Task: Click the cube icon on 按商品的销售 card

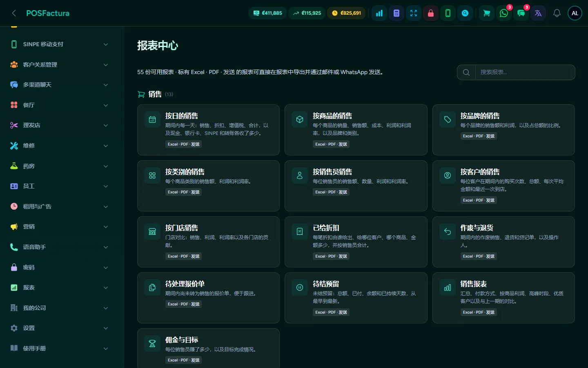Action: 300,119
